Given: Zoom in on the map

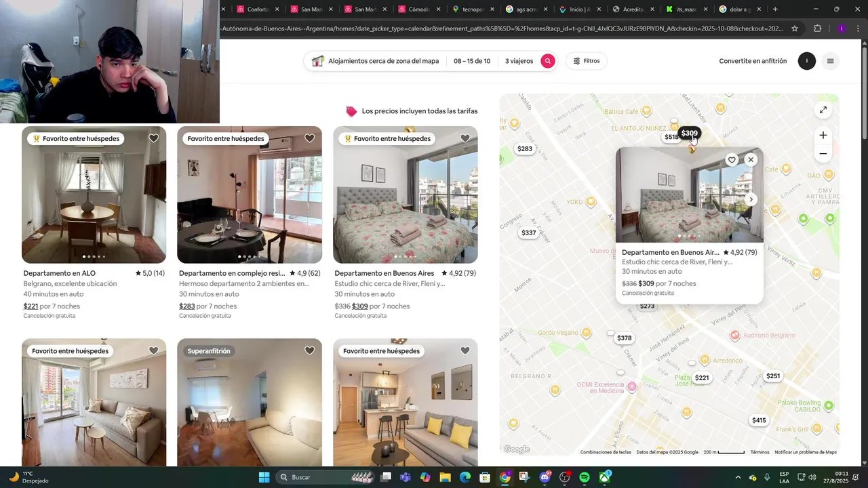Looking at the screenshot, I should (823, 136).
